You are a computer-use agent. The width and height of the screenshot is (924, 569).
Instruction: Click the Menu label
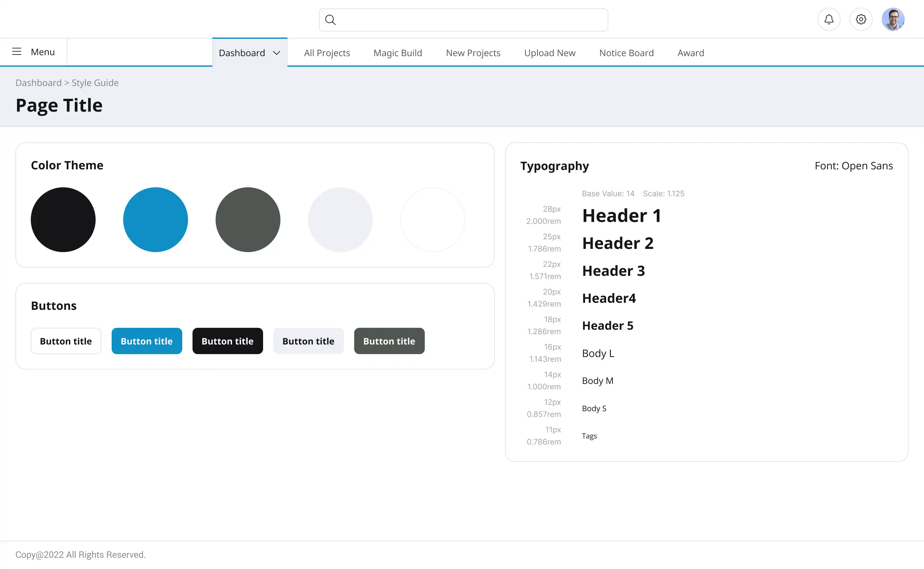pos(43,52)
